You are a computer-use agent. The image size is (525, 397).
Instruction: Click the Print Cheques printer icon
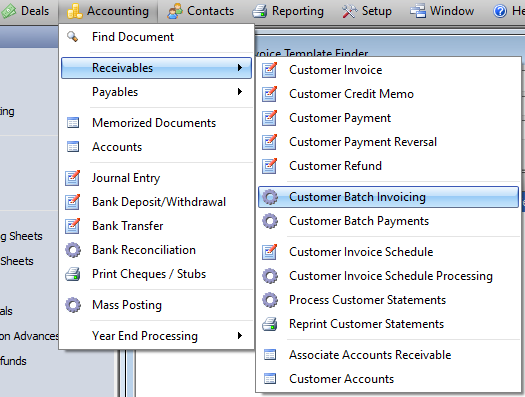73,274
